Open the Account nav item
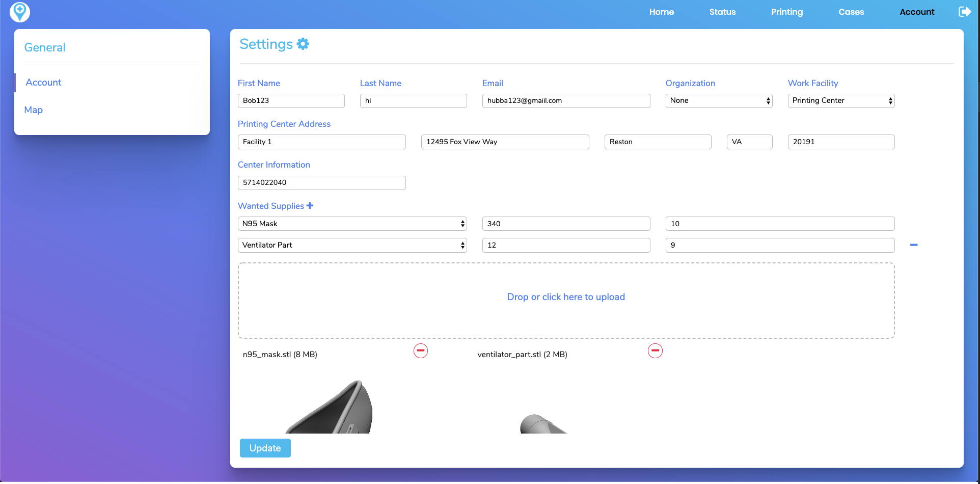The height and width of the screenshot is (484, 980). point(917,12)
